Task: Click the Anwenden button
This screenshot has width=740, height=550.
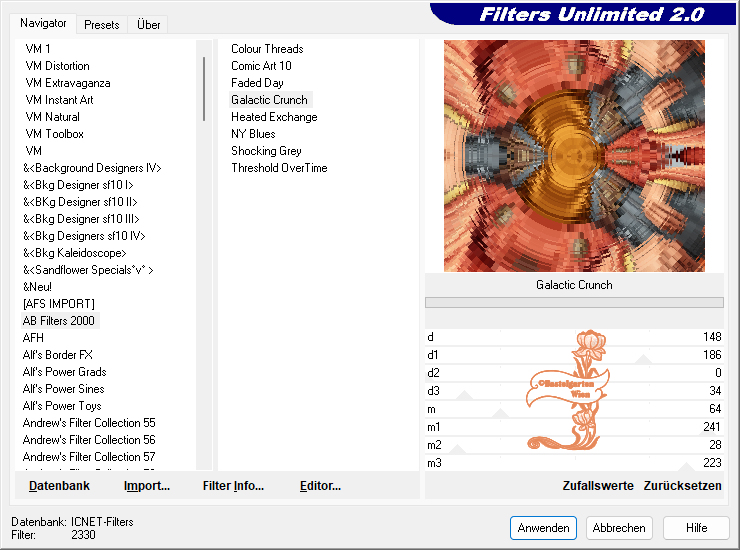Action: pos(543,528)
